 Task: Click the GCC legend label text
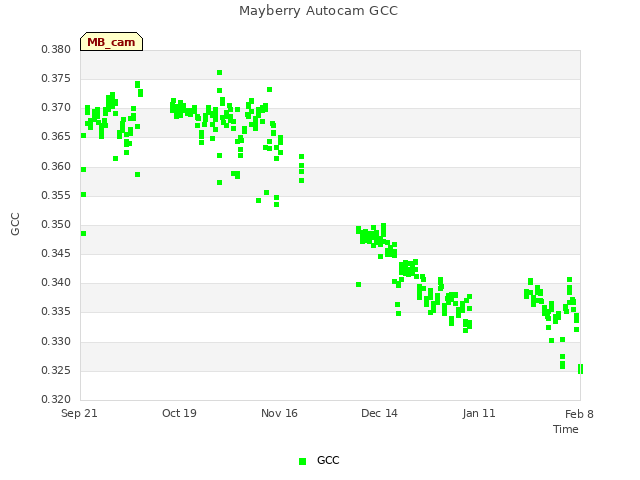328,460
